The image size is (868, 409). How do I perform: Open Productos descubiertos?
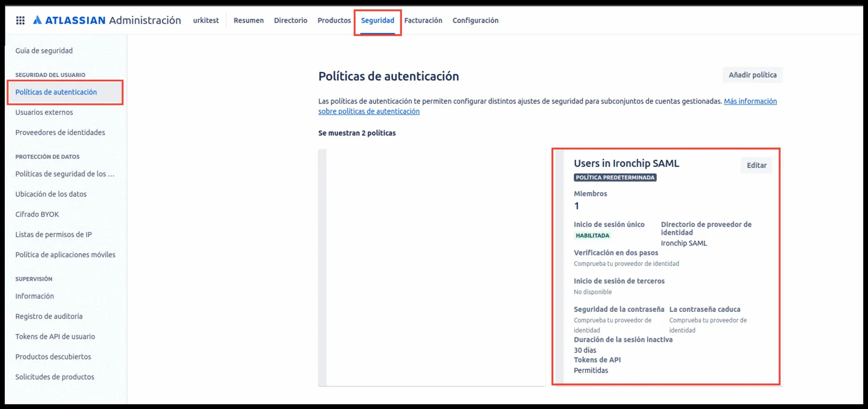pos(53,357)
